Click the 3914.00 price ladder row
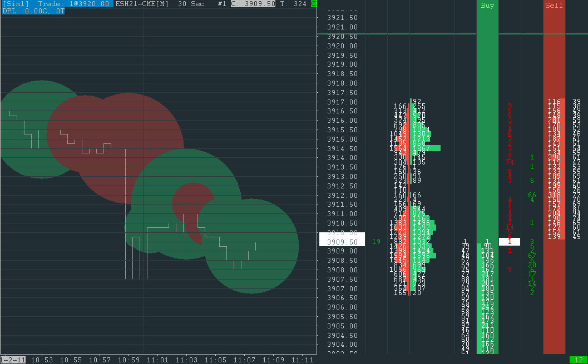Screen dimensions: 588x364 pos(342,158)
